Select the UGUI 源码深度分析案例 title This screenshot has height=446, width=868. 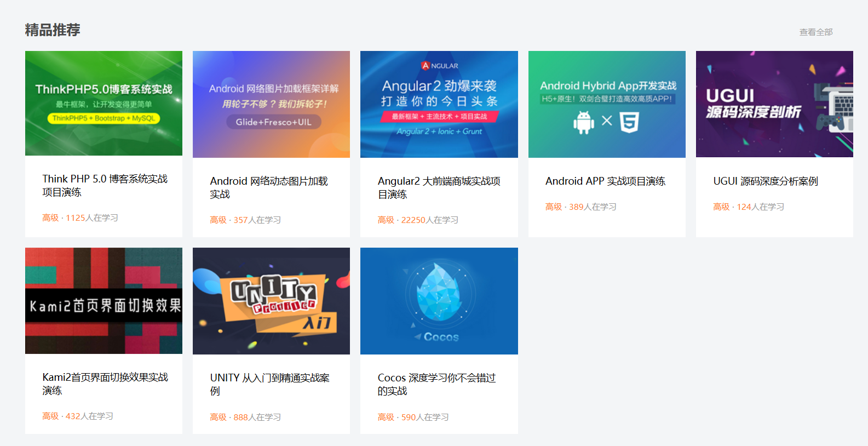pyautogui.click(x=765, y=181)
